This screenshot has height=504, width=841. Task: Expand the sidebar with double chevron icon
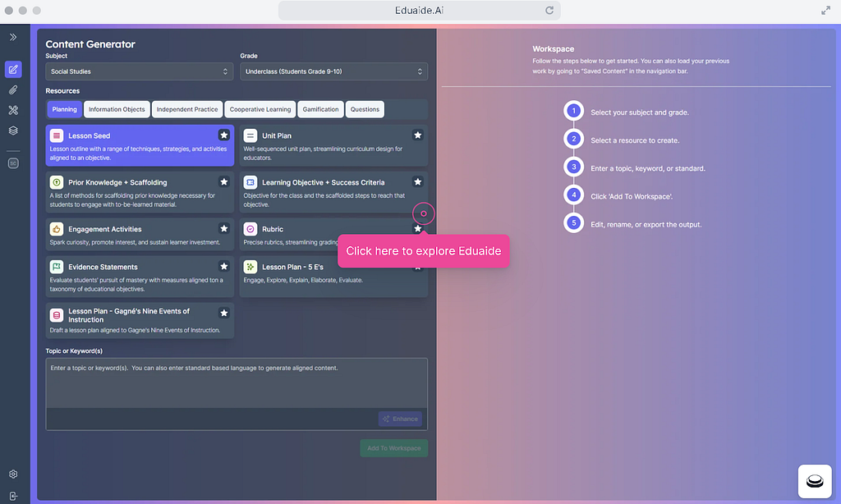pos(13,37)
